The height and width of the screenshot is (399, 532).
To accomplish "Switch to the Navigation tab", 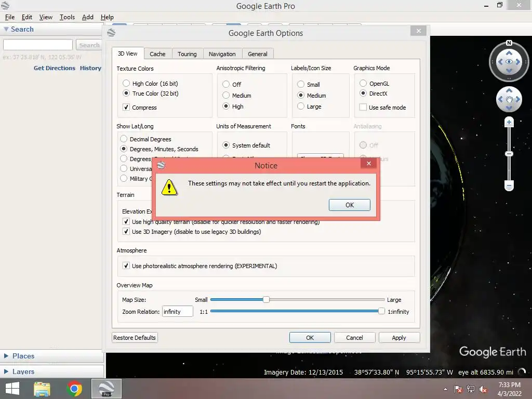I will click(x=222, y=54).
